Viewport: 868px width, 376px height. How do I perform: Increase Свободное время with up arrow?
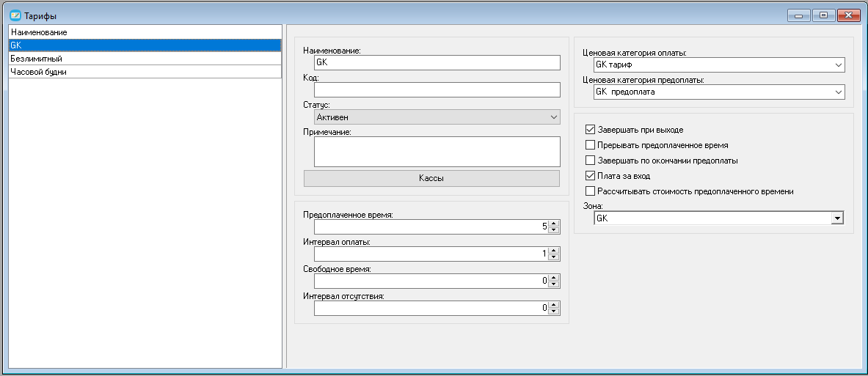(x=553, y=278)
